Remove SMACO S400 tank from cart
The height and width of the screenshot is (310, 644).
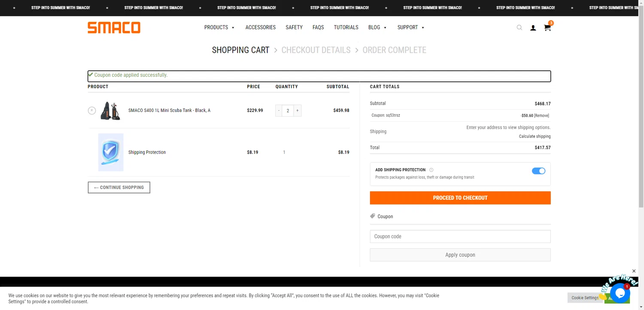pyautogui.click(x=92, y=111)
